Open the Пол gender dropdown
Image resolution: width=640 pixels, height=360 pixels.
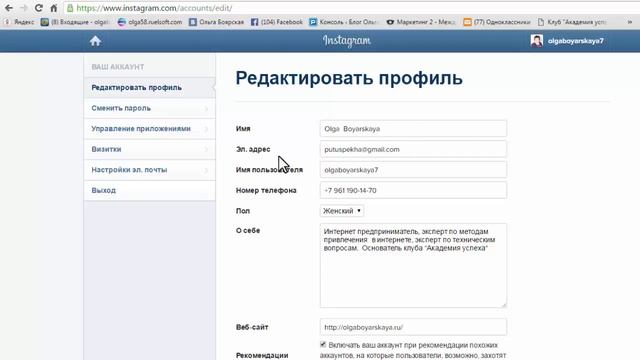pyautogui.click(x=342, y=211)
